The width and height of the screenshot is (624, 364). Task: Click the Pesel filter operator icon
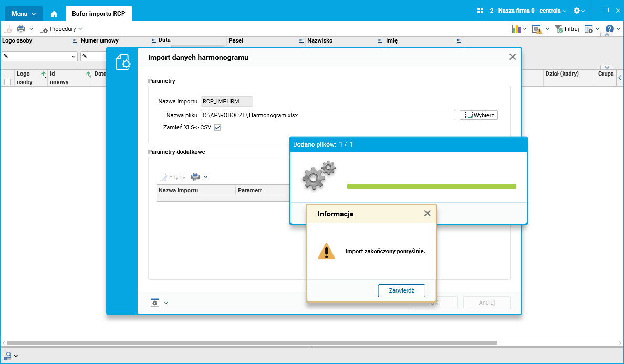(x=301, y=40)
